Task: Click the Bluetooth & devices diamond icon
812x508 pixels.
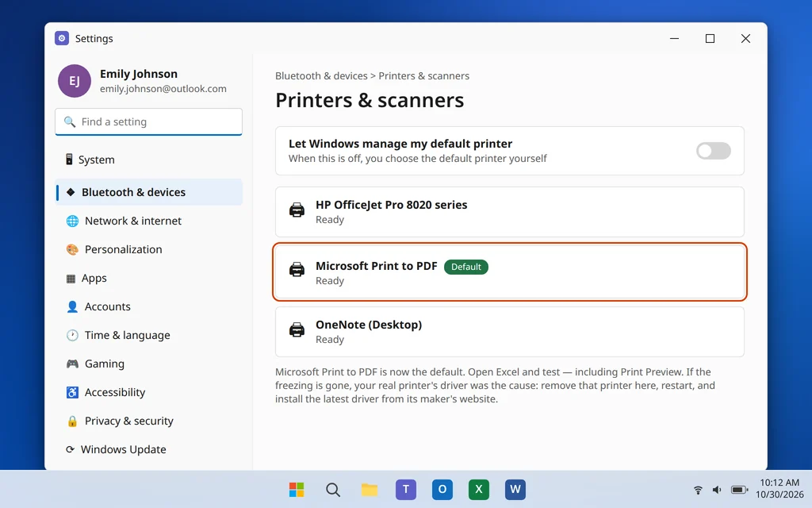Action: [71, 192]
